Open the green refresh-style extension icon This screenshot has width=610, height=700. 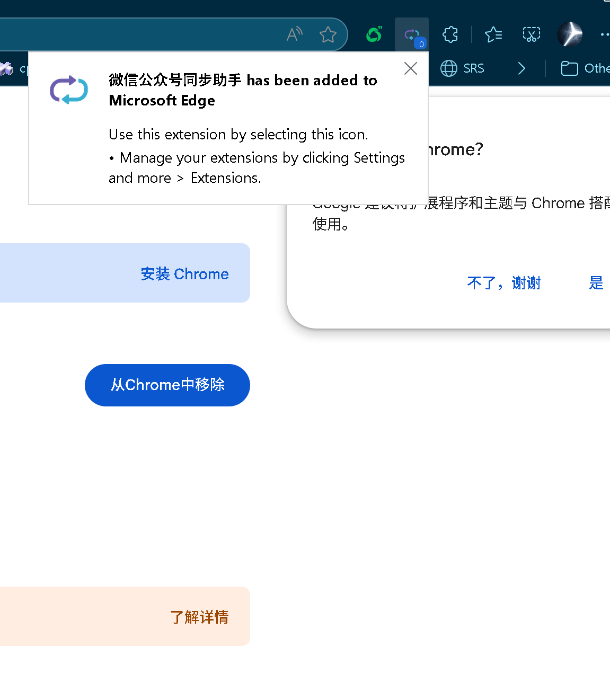[375, 35]
